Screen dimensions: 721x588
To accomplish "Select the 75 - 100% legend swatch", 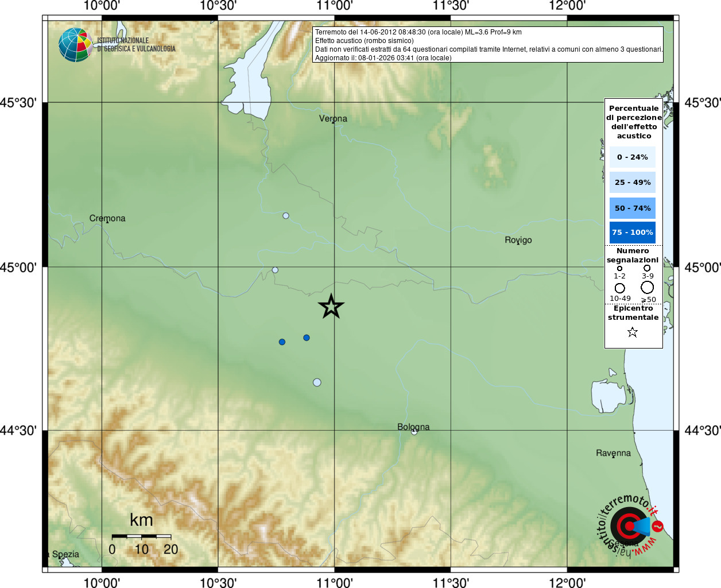I will [633, 233].
